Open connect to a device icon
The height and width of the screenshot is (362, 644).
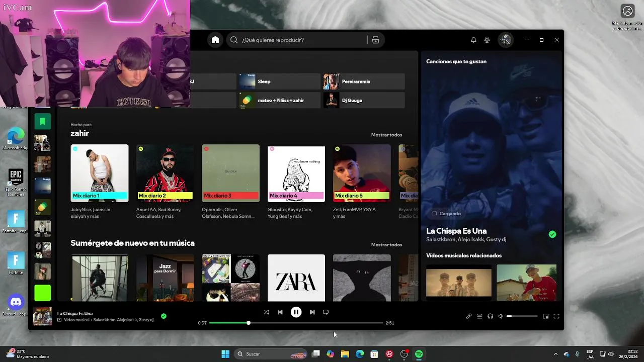click(490, 316)
